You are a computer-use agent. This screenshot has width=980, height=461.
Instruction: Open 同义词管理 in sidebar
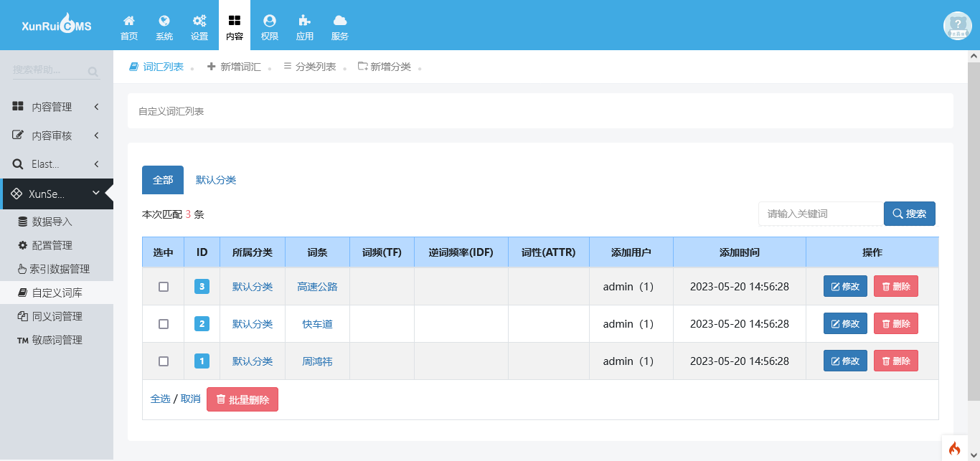pos(57,316)
